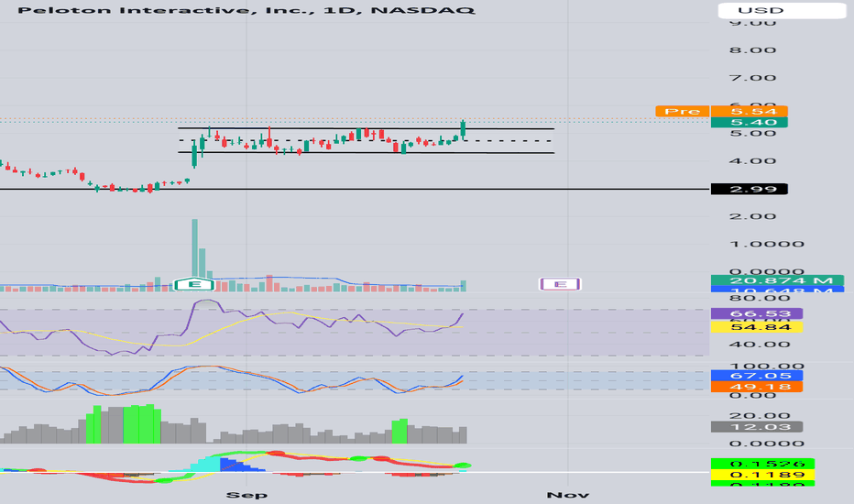Click the 0.1189 yellow signal label
The width and height of the screenshot is (854, 504).
763,475
